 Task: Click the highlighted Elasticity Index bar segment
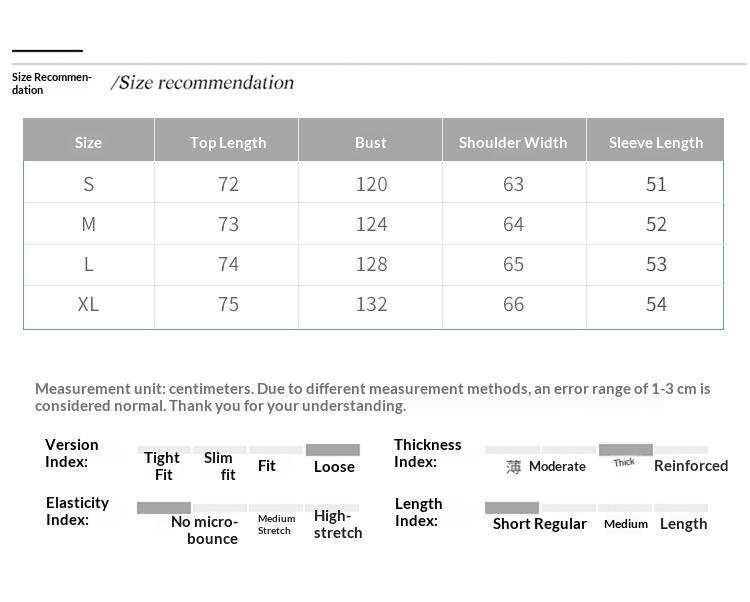164,508
